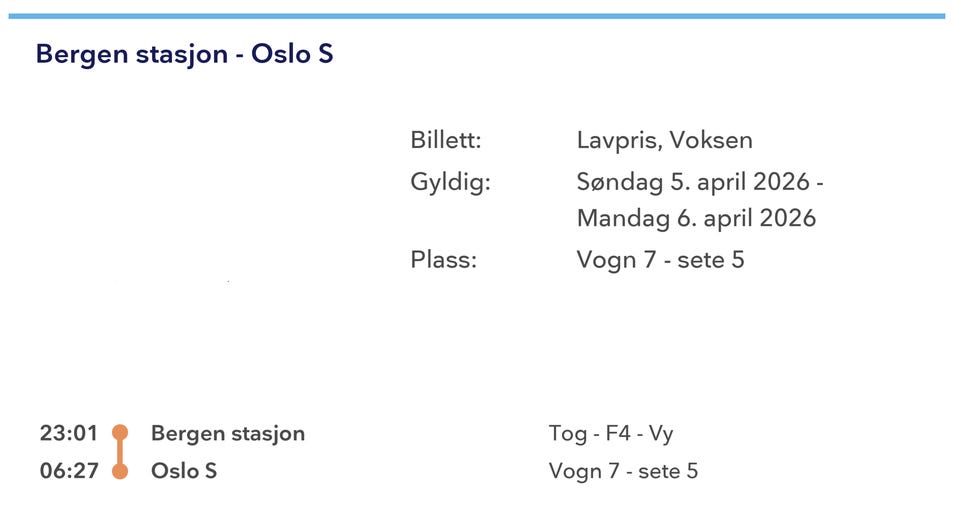Click the seat info next to Plass

(660, 260)
